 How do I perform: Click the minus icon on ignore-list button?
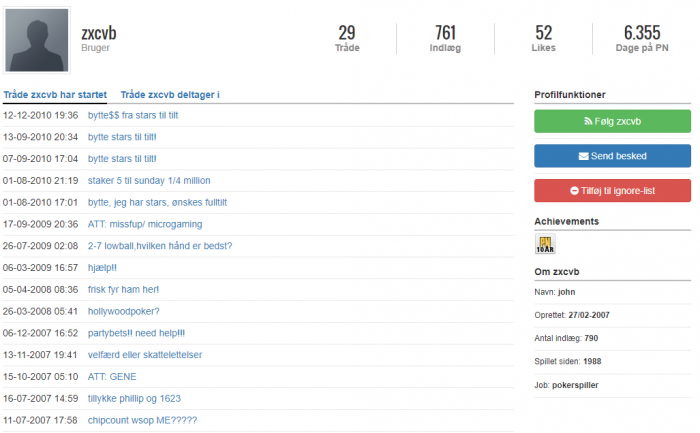pos(574,191)
